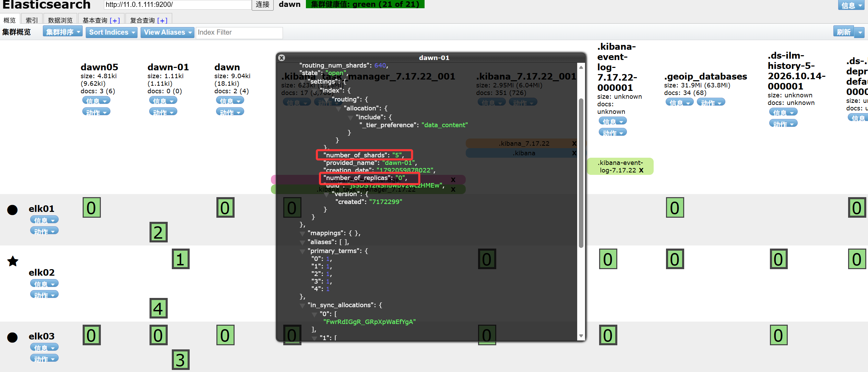
Task: Click the Elasticsearch URL address field
Action: 178,4
